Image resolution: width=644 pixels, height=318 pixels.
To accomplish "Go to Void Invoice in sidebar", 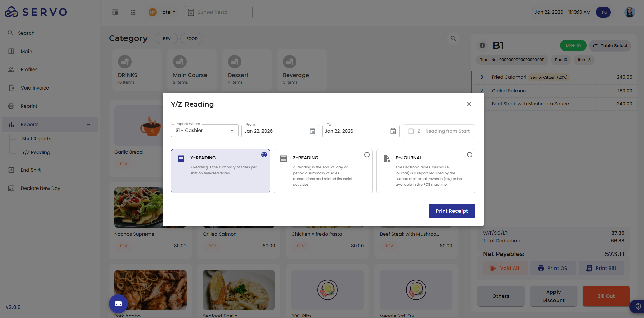I will point(35,88).
